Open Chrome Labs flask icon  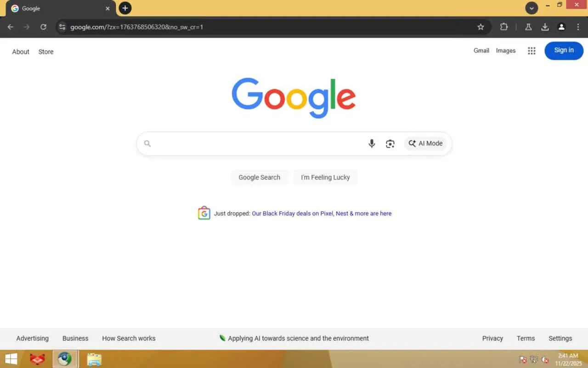(x=528, y=27)
